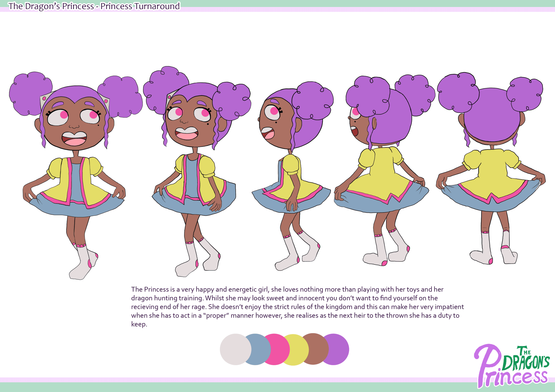Click the front-view princess figure's face
555x392 pixels.
click(x=74, y=125)
